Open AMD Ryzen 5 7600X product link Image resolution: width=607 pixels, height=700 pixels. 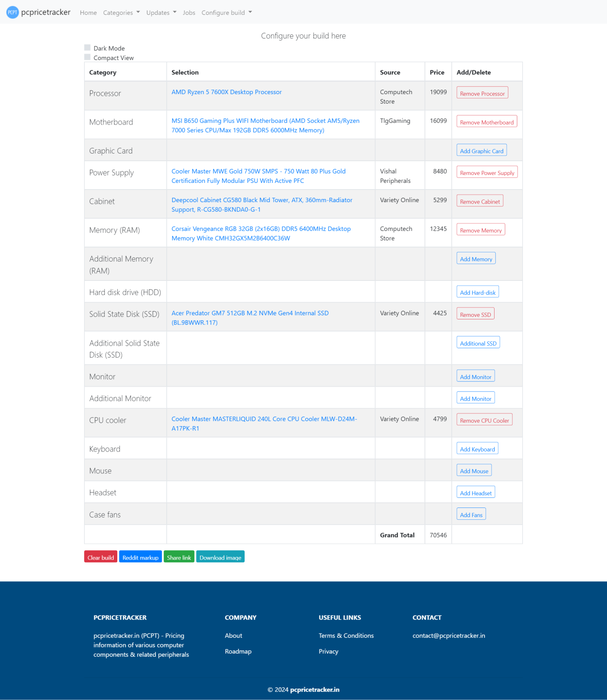point(227,92)
